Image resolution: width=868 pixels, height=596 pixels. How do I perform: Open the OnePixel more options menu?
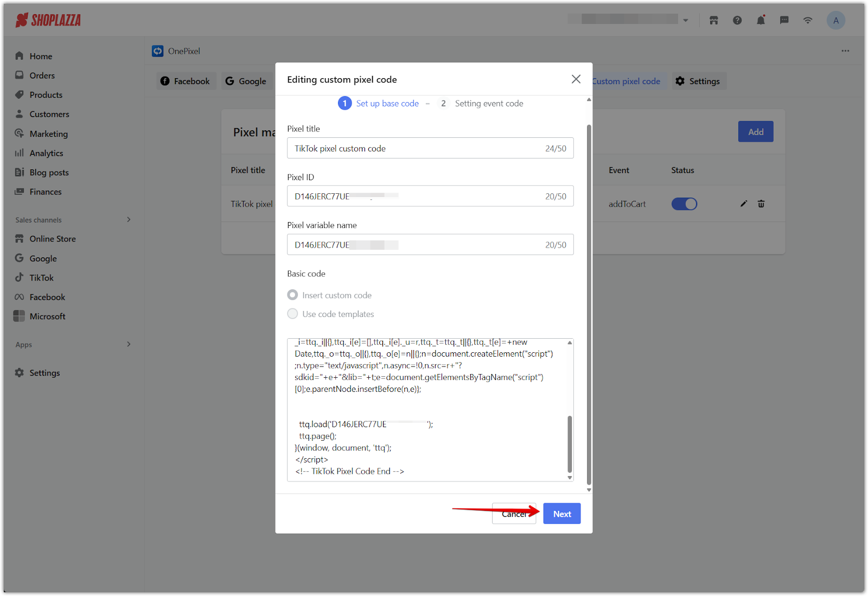pos(845,50)
